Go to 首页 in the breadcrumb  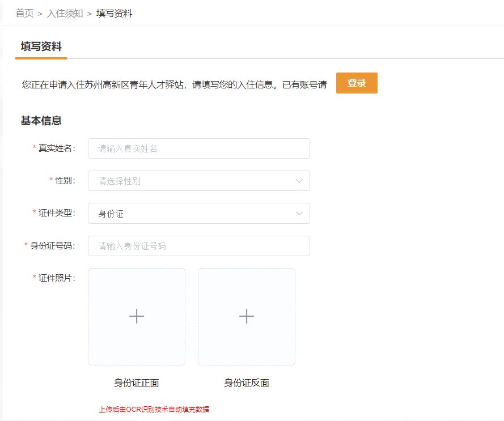[24, 13]
